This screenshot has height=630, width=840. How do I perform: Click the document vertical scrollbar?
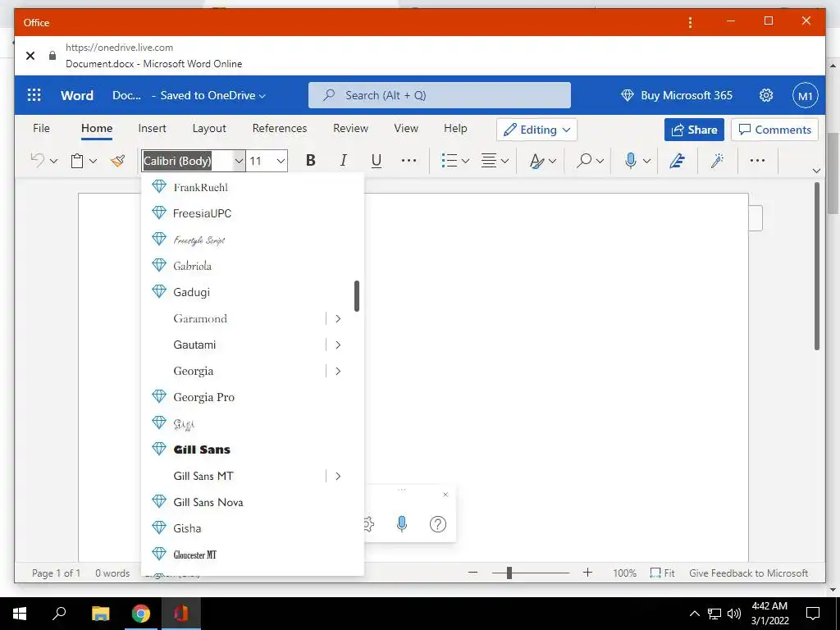click(817, 267)
